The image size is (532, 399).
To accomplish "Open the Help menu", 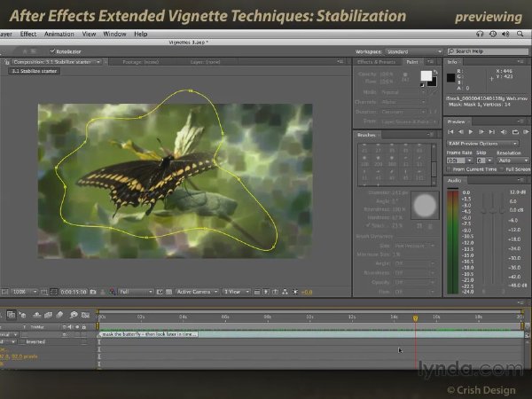I will pos(140,34).
